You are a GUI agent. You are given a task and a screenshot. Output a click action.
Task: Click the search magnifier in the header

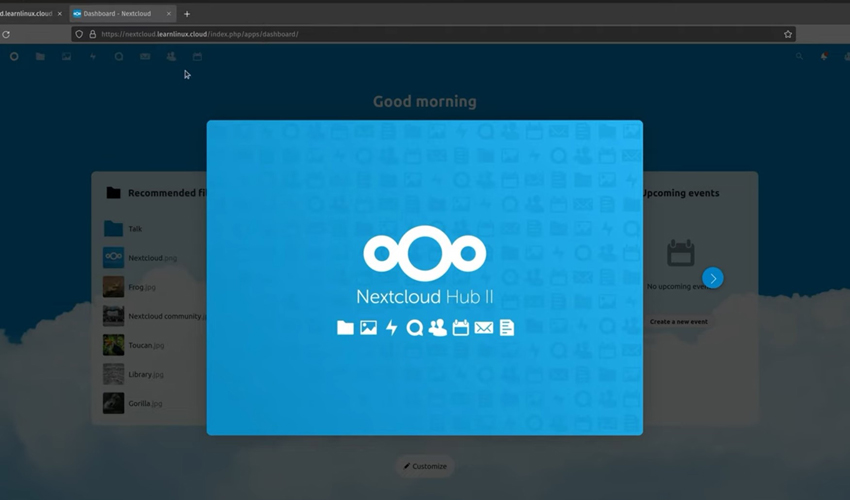pyautogui.click(x=799, y=57)
